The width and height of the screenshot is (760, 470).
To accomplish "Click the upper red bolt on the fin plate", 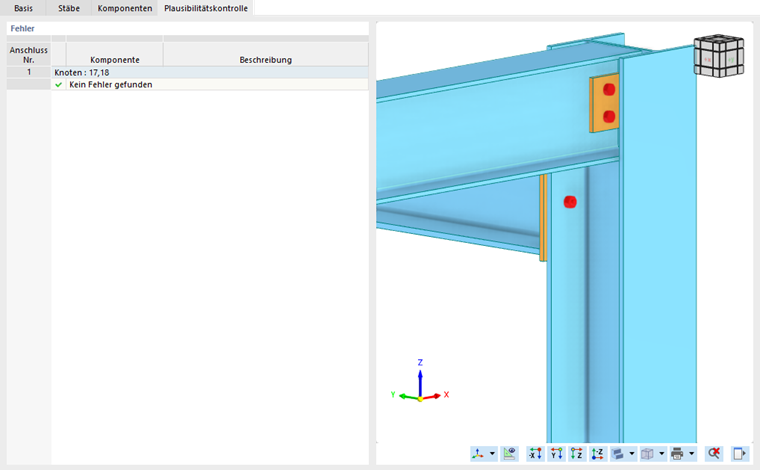I will [x=609, y=90].
